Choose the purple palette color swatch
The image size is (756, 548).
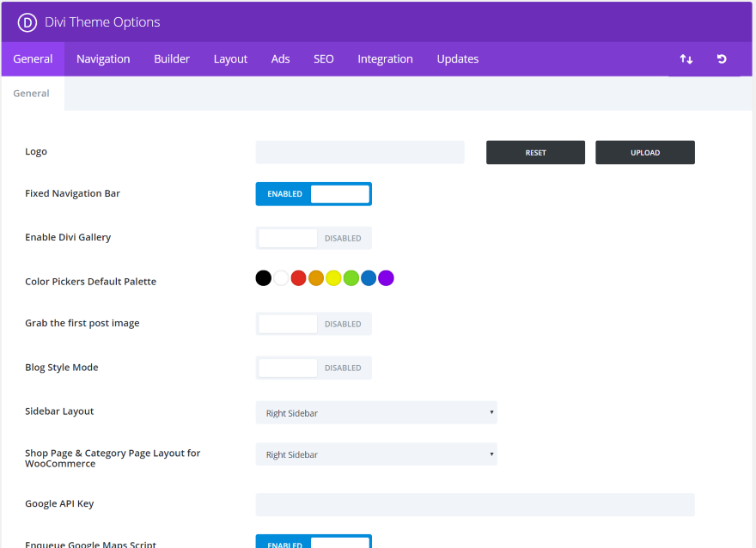(387, 278)
